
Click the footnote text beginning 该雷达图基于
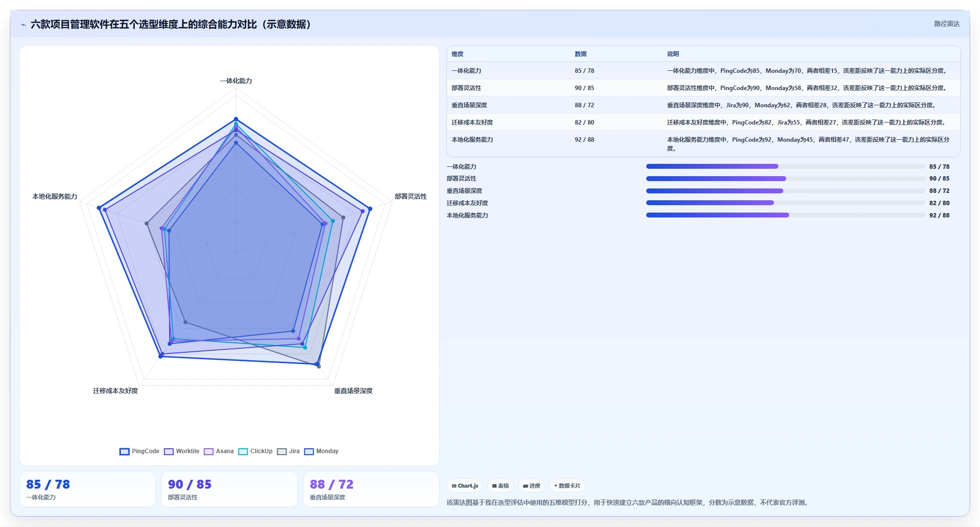628,502
